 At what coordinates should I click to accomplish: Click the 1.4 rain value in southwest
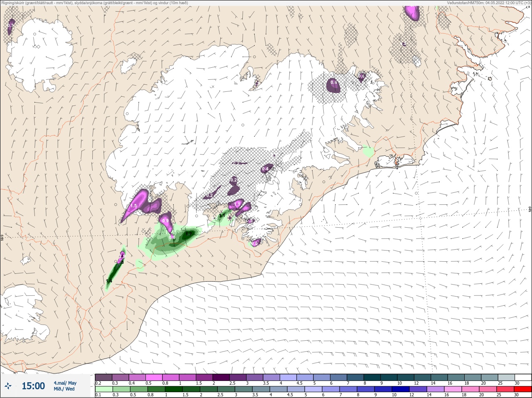(x=109, y=281)
